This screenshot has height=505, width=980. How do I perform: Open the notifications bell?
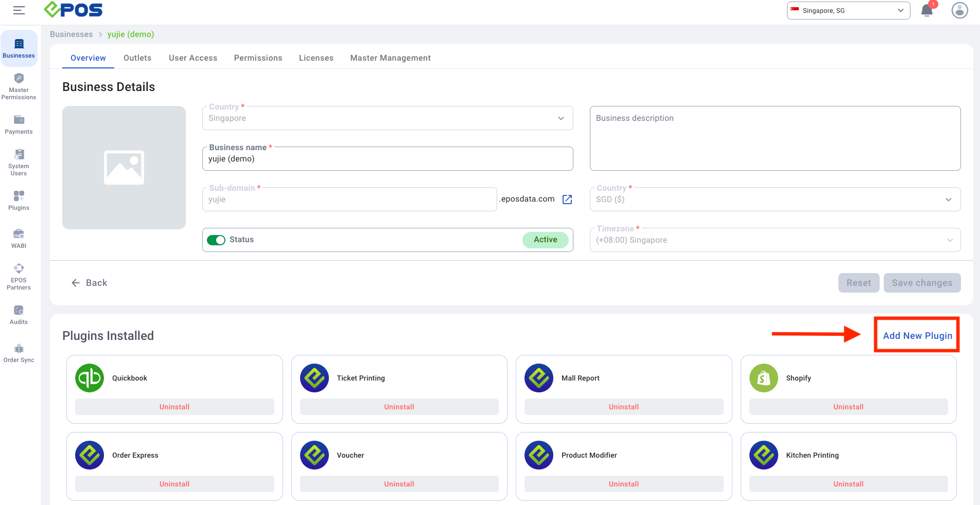pos(927,10)
